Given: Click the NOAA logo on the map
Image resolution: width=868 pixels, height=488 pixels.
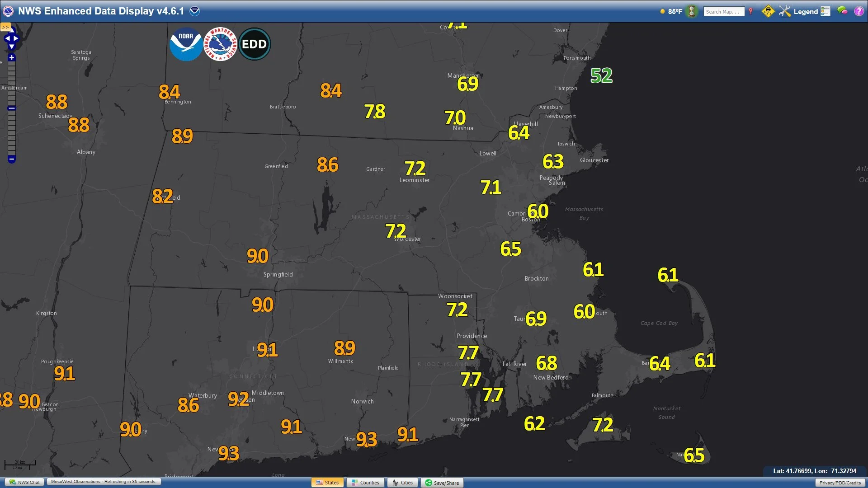Looking at the screenshot, I should click(x=186, y=44).
